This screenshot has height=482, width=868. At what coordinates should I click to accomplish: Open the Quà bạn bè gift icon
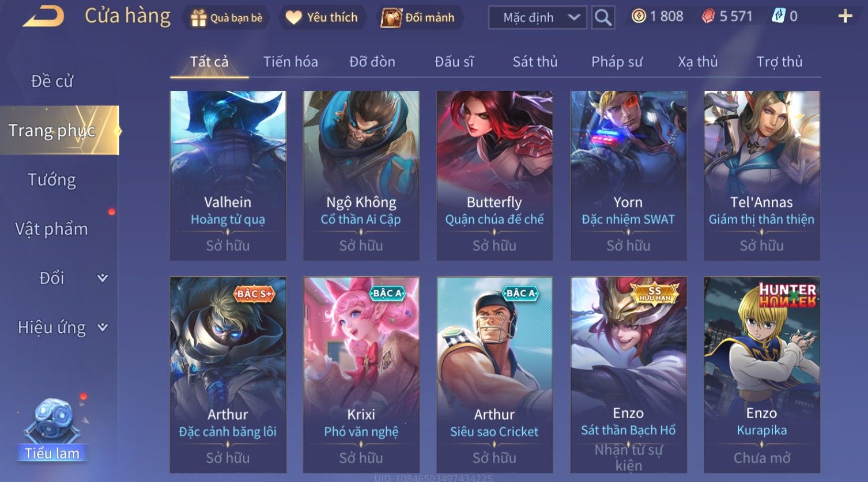pos(199,18)
